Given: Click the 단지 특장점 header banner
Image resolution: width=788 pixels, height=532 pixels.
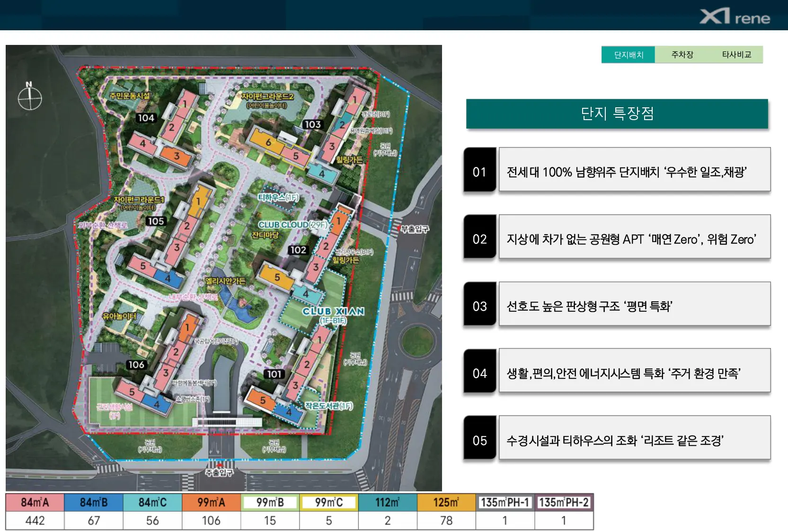Looking at the screenshot, I should tap(617, 113).
